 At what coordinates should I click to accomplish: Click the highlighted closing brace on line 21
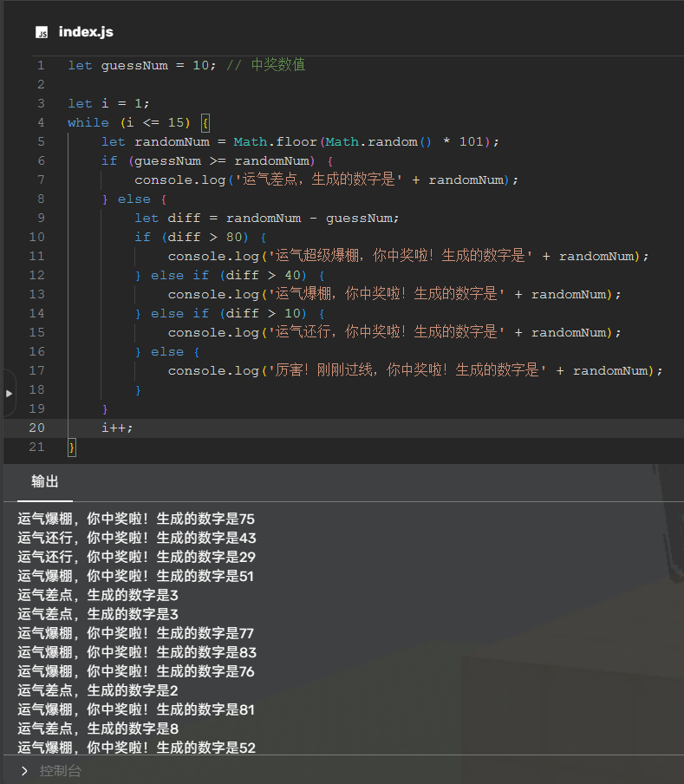[72, 447]
